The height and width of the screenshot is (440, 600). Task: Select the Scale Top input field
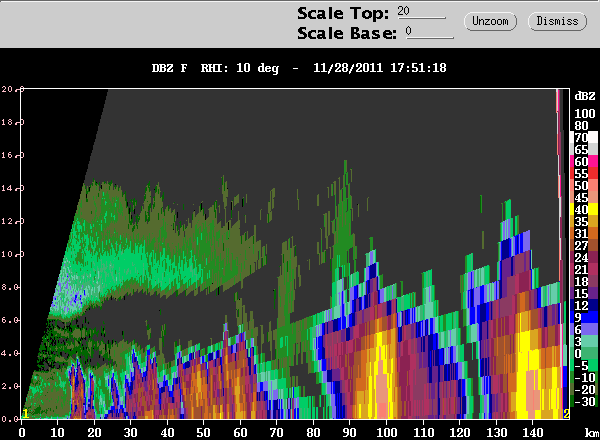pos(421,12)
